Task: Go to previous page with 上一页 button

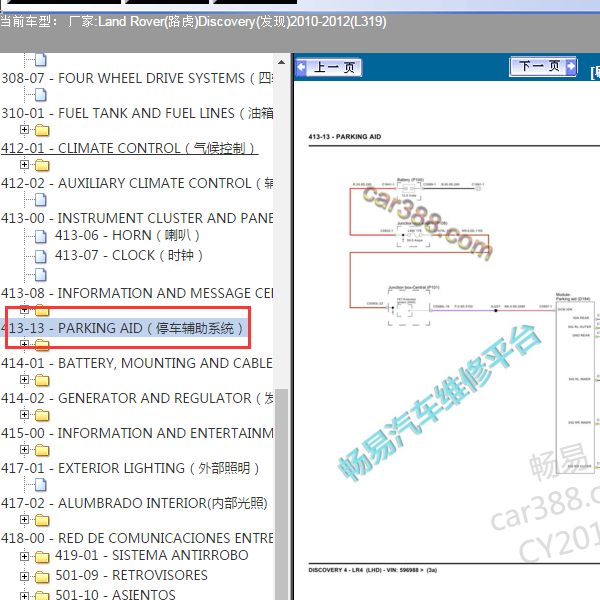Action: pos(329,68)
